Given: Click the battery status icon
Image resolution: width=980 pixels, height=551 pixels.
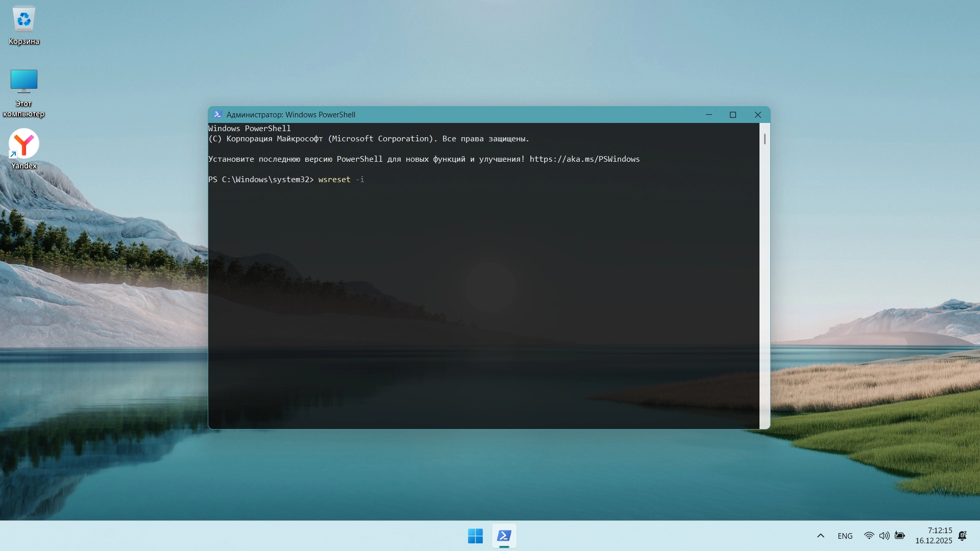Looking at the screenshot, I should pyautogui.click(x=900, y=536).
